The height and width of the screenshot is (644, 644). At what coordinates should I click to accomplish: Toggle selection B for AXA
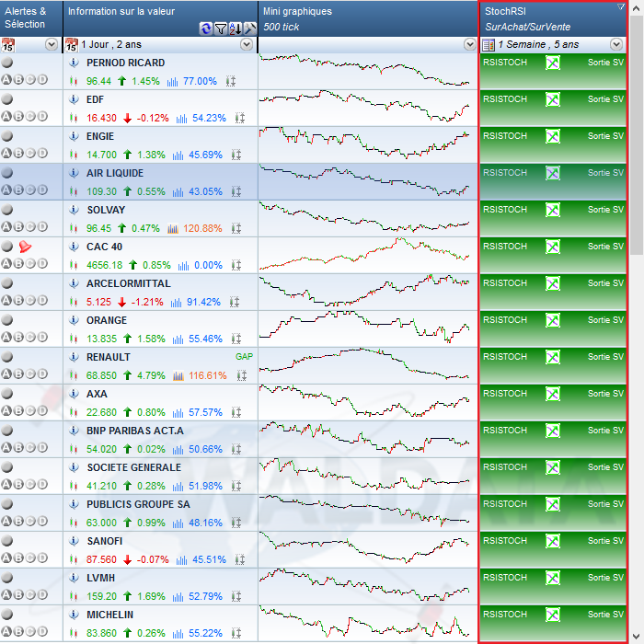pos(18,410)
